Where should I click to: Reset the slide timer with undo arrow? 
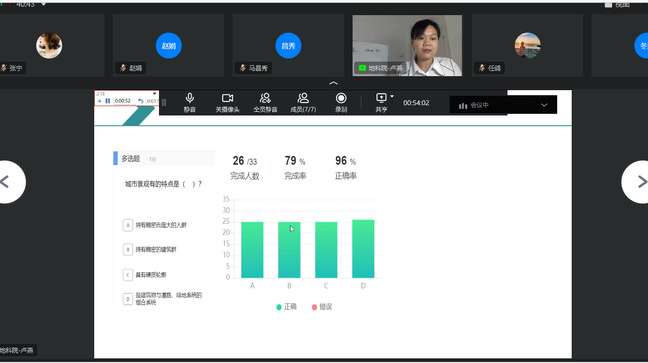coord(141,101)
